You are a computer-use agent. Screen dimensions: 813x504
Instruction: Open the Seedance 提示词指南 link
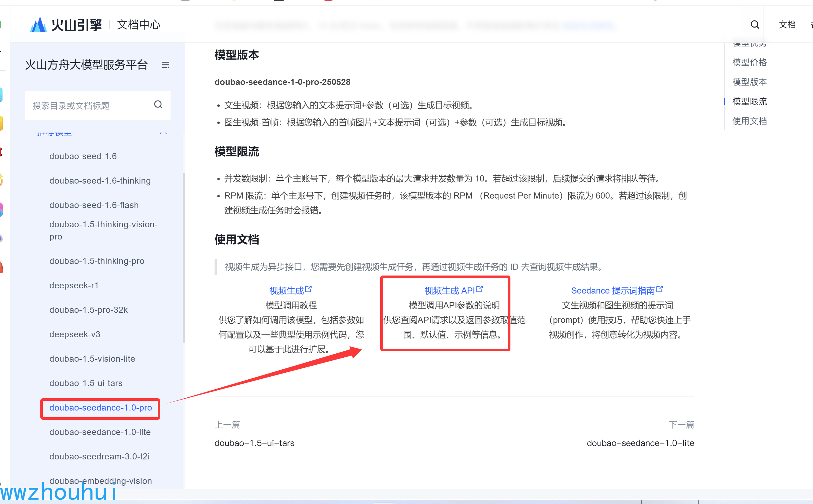tap(613, 291)
